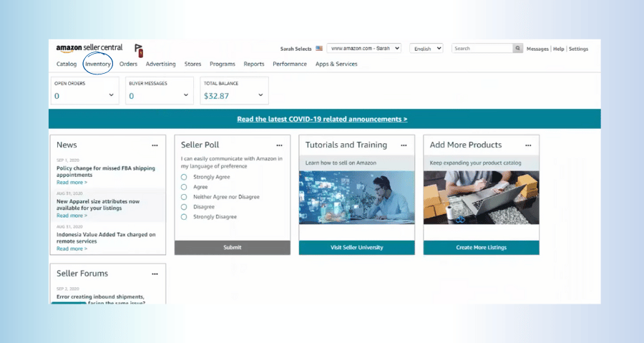Choose Strongly Disagree option

[184, 216]
